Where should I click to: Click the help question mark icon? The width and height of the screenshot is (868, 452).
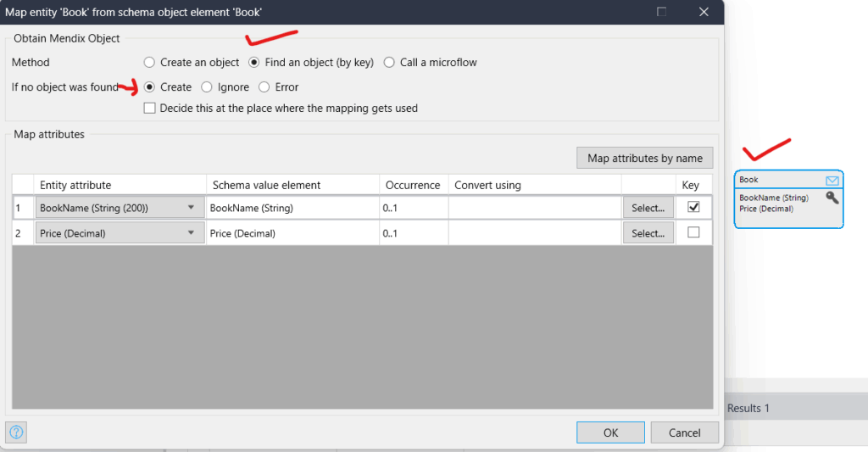[x=16, y=432]
